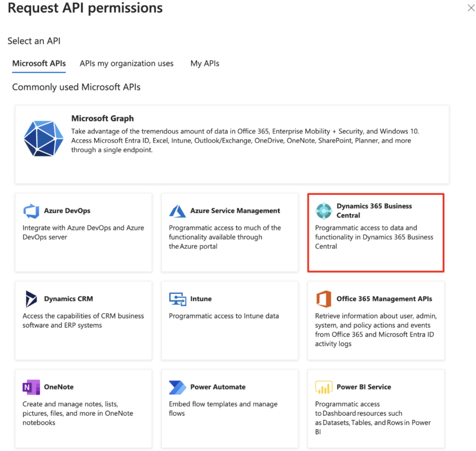
Task: Click the 'Commonly used Microsoft APIs' heading
Action: pyautogui.click(x=76, y=87)
